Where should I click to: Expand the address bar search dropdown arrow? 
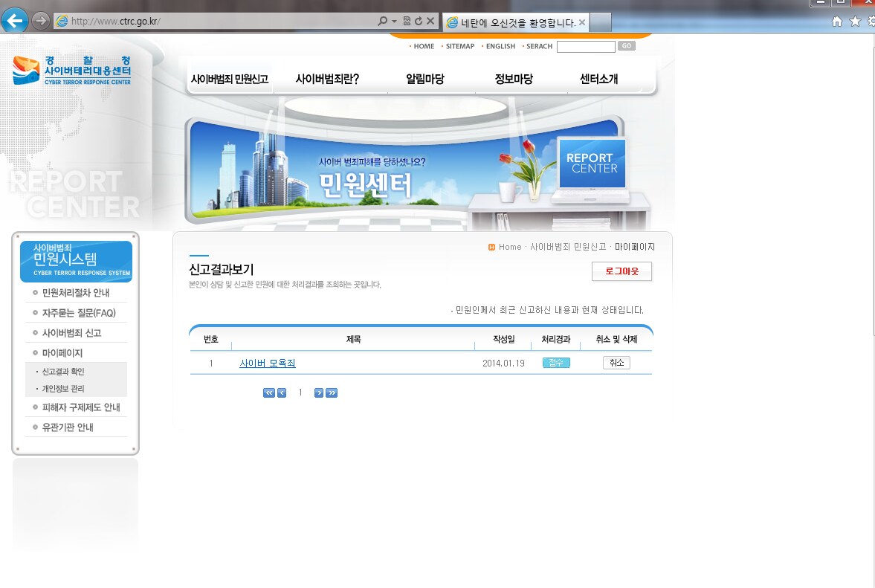point(395,22)
